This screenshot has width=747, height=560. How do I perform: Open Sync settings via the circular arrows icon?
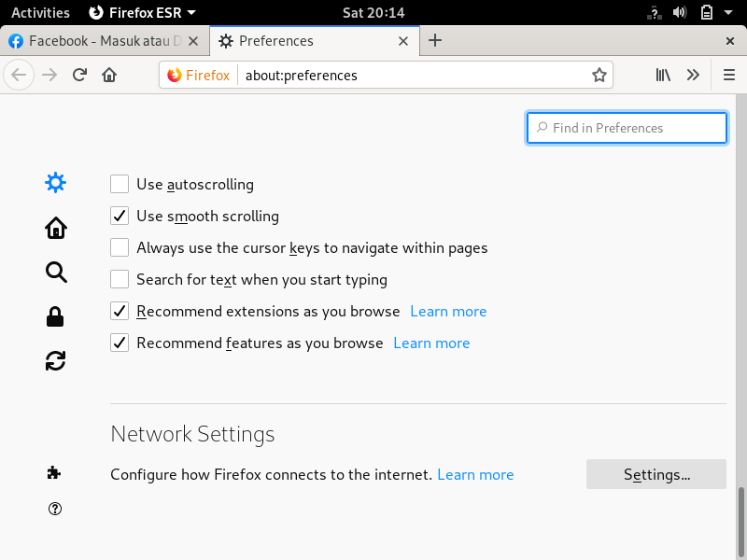[55, 360]
